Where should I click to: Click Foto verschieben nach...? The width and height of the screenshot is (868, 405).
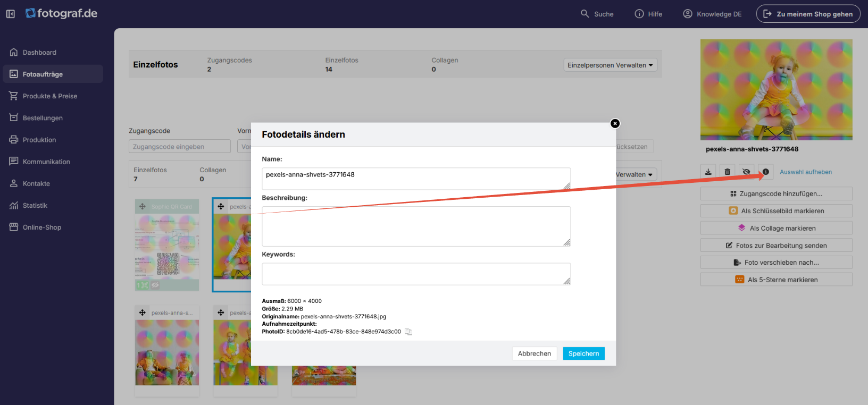click(x=776, y=263)
